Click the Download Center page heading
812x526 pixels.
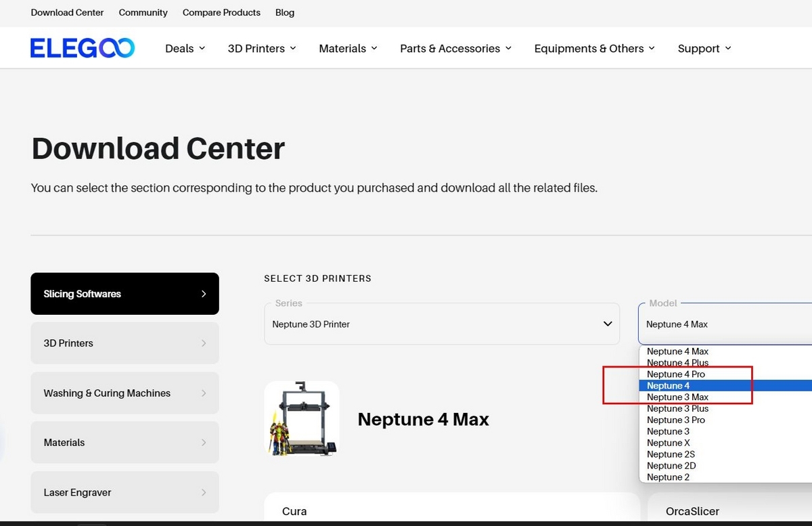point(158,148)
